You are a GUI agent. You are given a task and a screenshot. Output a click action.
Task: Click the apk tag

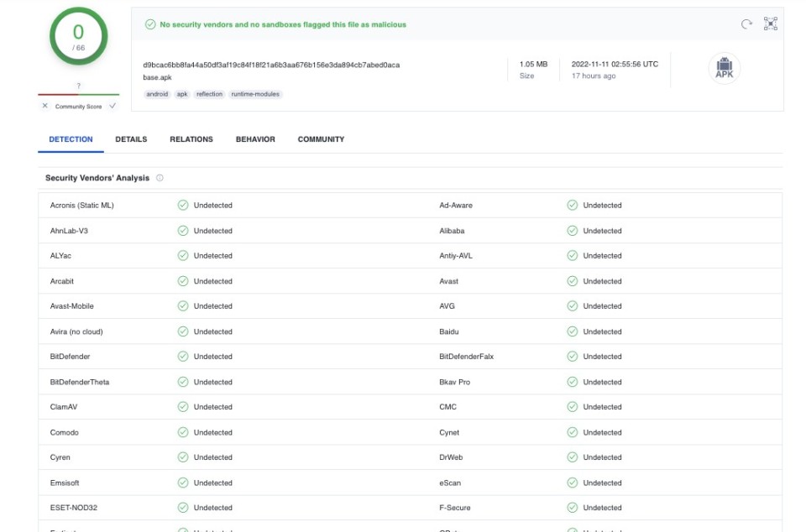pos(182,94)
